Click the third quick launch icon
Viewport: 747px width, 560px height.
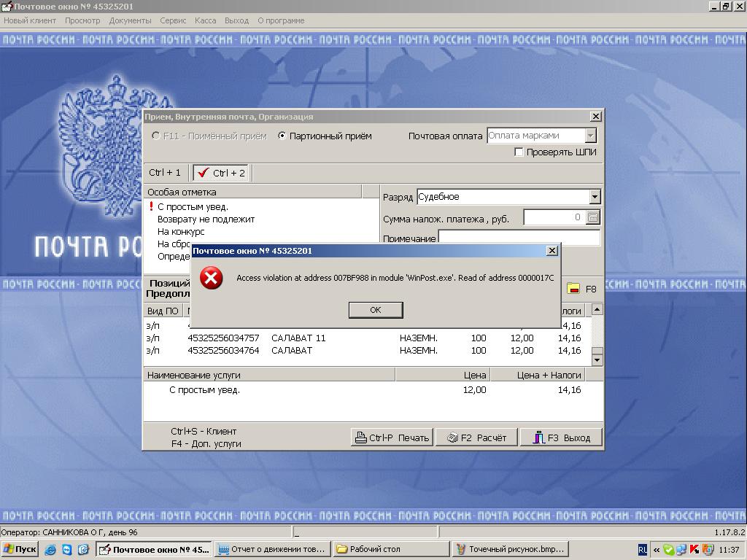[83, 550]
